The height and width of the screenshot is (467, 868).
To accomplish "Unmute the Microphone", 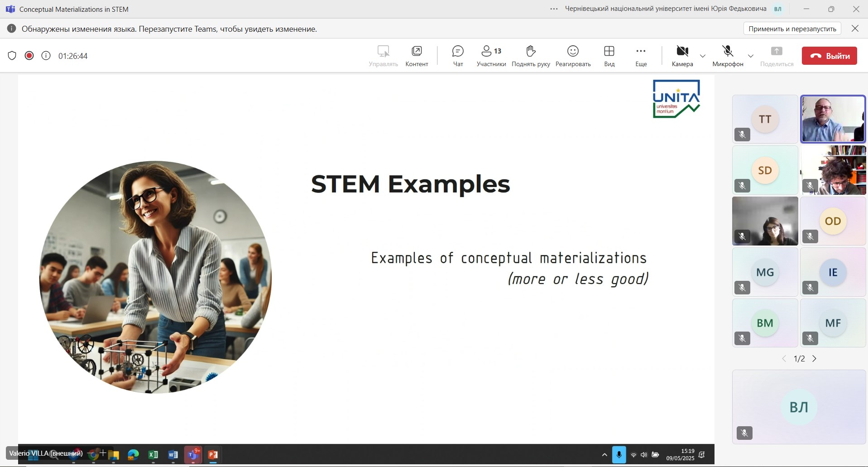I will click(728, 56).
